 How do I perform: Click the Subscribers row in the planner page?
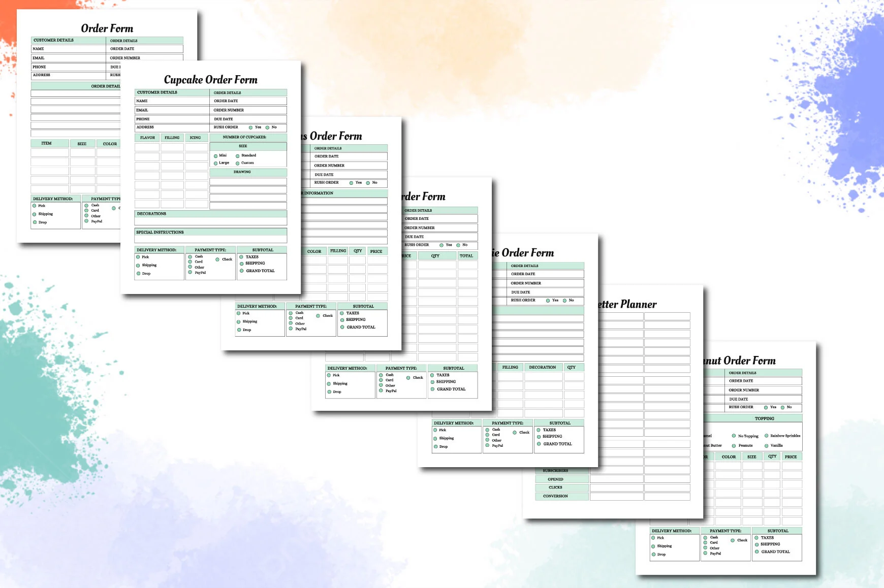click(x=613, y=471)
